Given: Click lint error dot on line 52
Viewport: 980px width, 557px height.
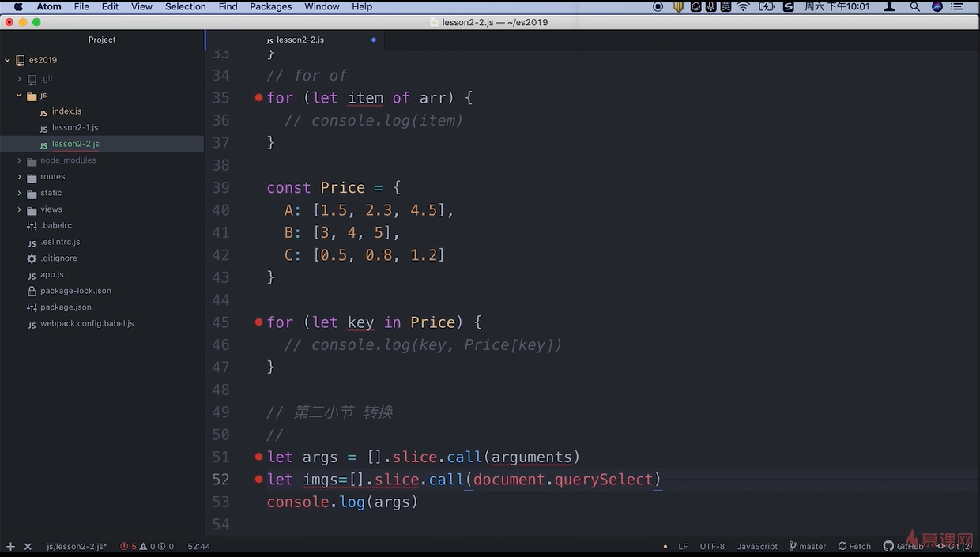Looking at the screenshot, I should pyautogui.click(x=258, y=480).
